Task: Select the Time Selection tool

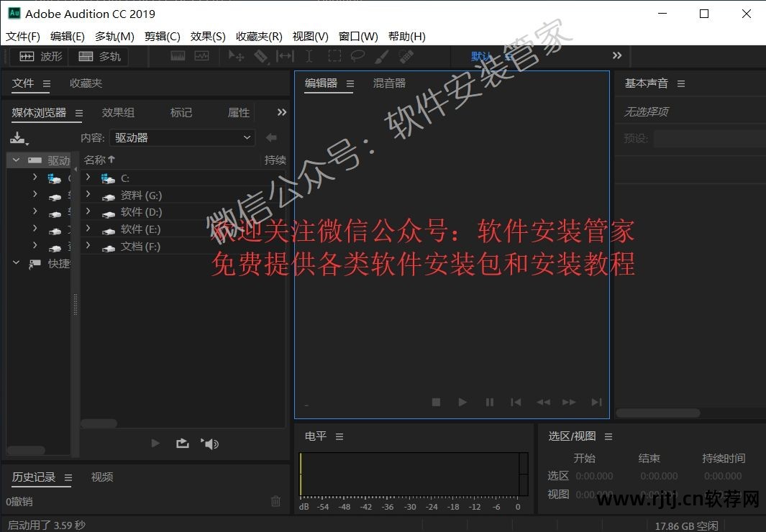Action: coord(309,57)
